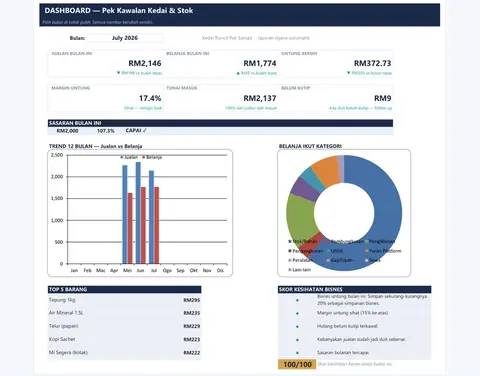Viewport: 480px width, 376px height.
Task: Click the 2,500 value on the chart axis
Action: 57,155
